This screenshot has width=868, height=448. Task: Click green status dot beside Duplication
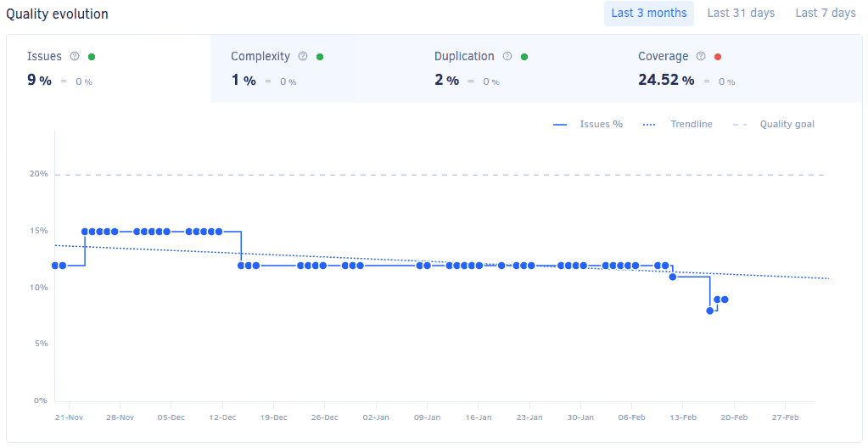click(524, 57)
